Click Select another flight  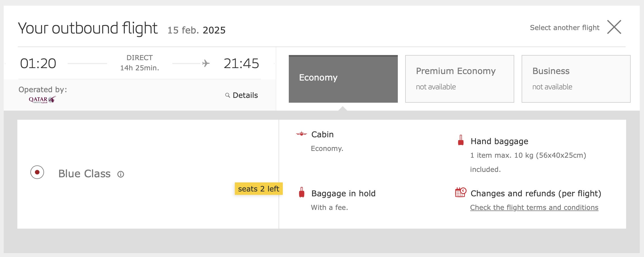pyautogui.click(x=564, y=28)
